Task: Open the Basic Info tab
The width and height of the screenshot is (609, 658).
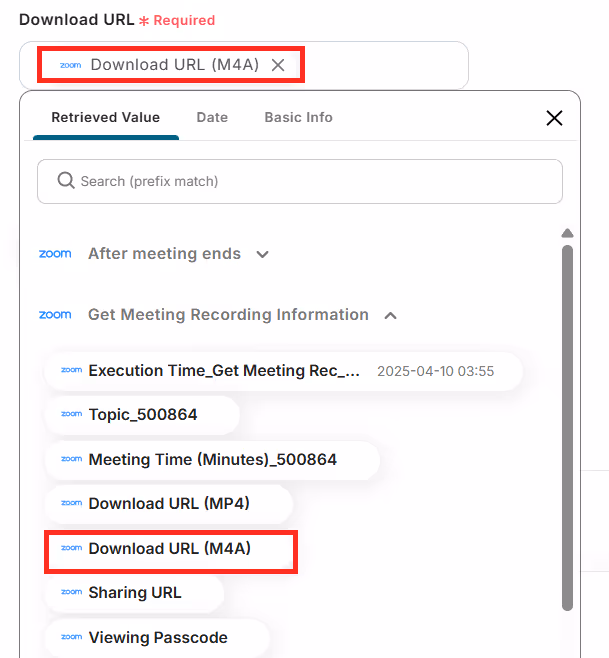Action: tap(298, 118)
